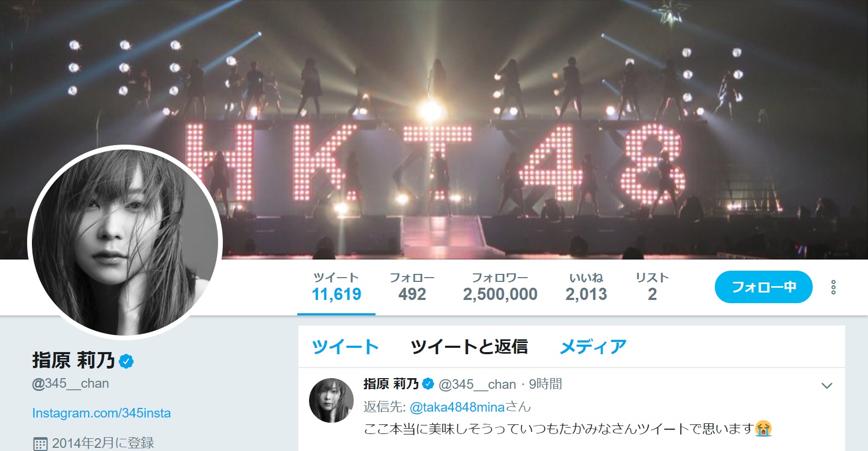868x451 pixels.
Task: Select the ツイート timeline tab
Action: point(345,346)
